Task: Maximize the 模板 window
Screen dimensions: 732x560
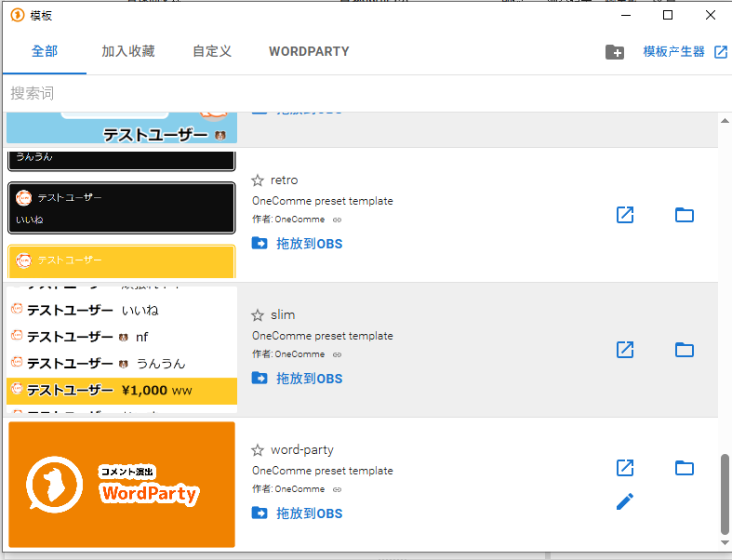Action: [x=668, y=15]
